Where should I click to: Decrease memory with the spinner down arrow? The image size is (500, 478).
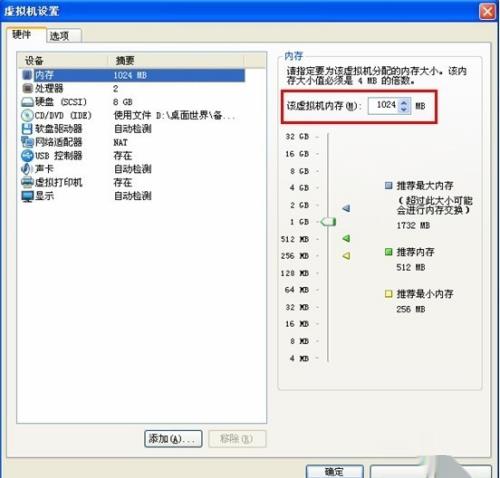click(x=404, y=110)
